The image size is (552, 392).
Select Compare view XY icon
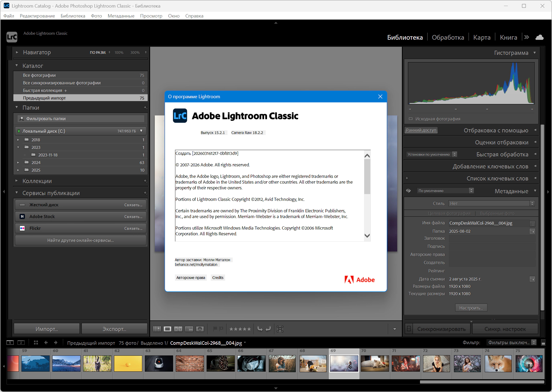(178, 329)
